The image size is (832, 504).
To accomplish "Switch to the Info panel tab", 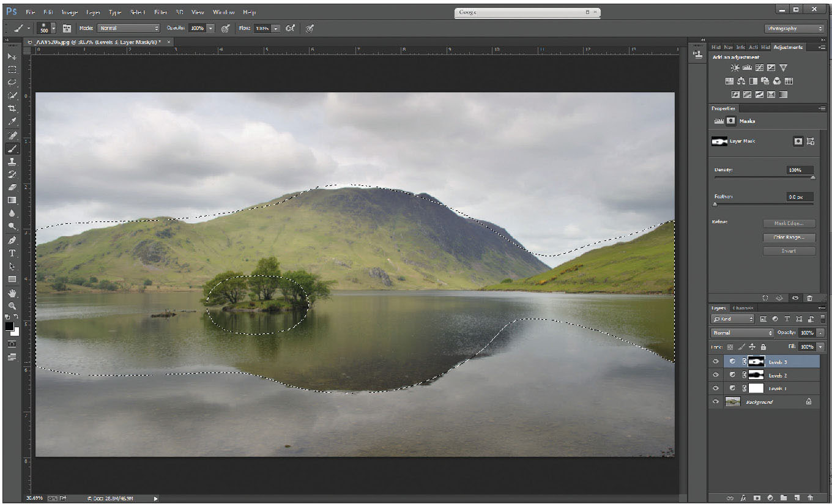I will 740,47.
